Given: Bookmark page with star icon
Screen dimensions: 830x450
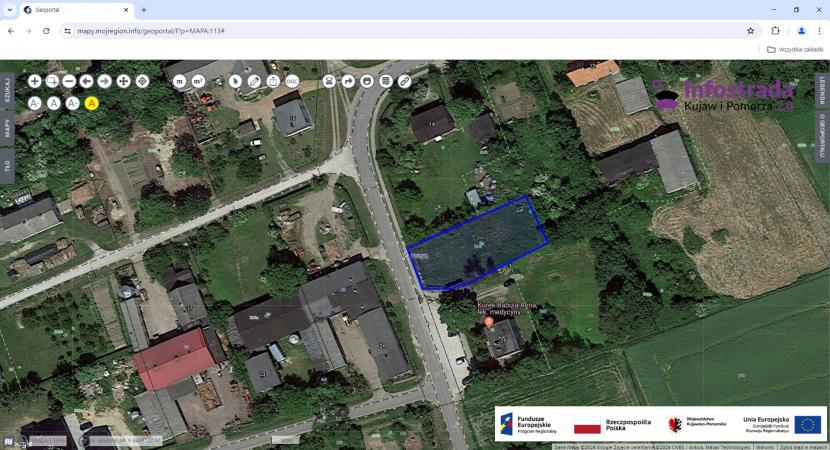Looking at the screenshot, I should (x=750, y=31).
